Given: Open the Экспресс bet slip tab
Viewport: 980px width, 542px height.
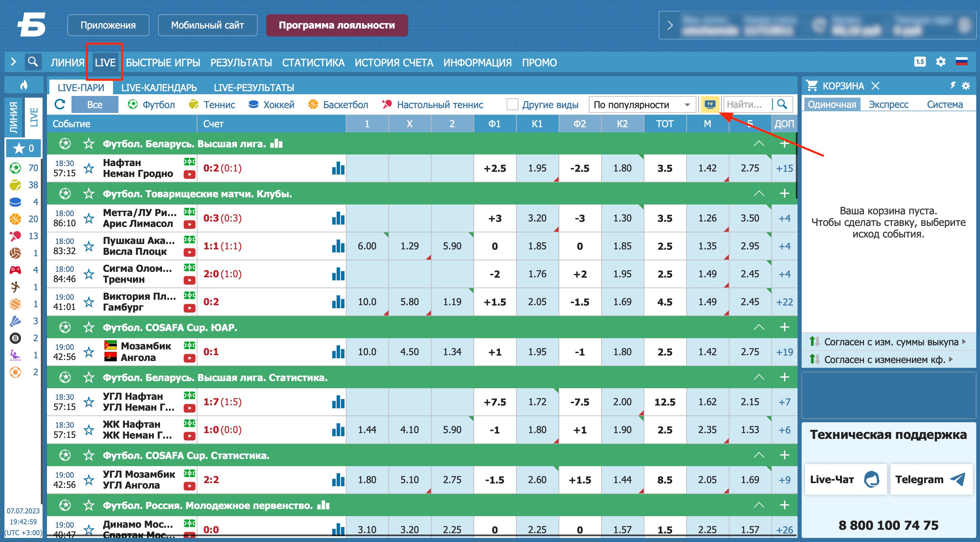Looking at the screenshot, I should click(x=888, y=104).
